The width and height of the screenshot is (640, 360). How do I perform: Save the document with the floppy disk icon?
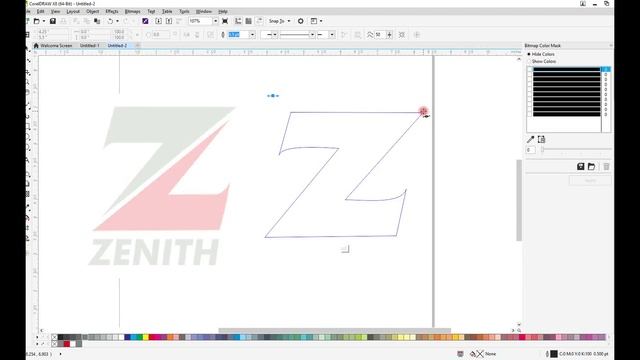(x=53, y=21)
